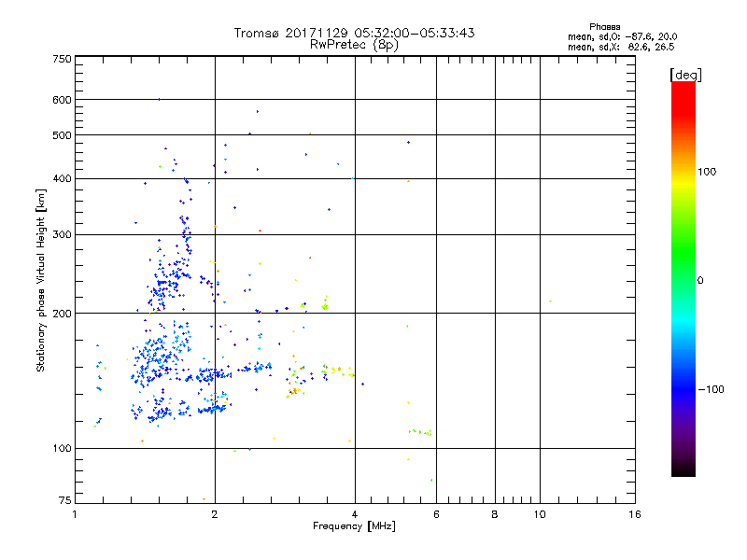Click the "16" frequency axis label
The image size is (747, 560).
coord(635,514)
